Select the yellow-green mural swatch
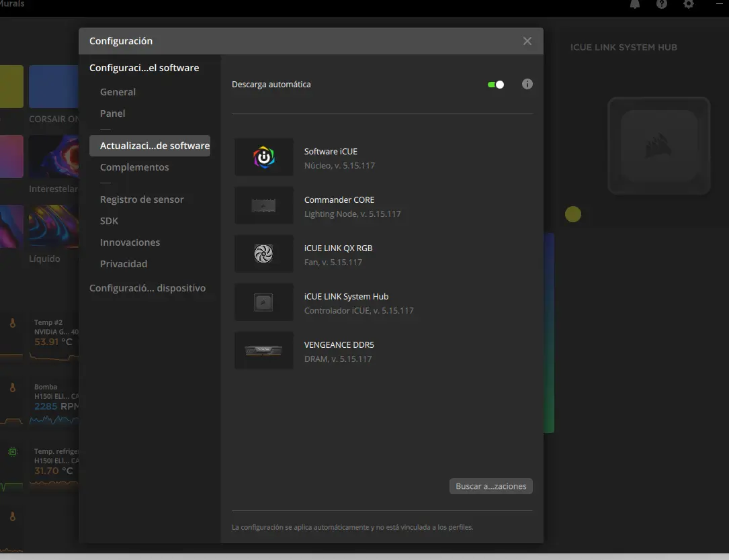The image size is (729, 560). click(11, 87)
